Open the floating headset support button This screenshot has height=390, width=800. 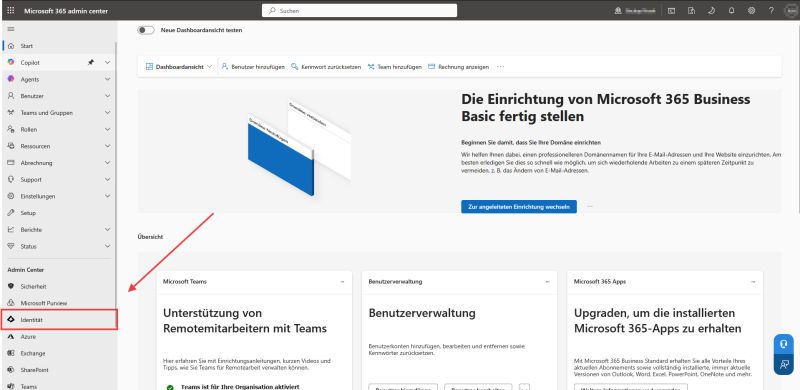(783, 344)
